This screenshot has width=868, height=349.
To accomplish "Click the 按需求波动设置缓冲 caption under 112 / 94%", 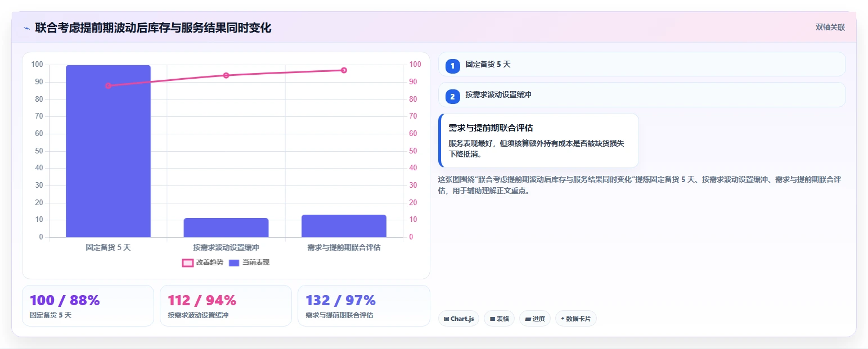I will pos(198,315).
